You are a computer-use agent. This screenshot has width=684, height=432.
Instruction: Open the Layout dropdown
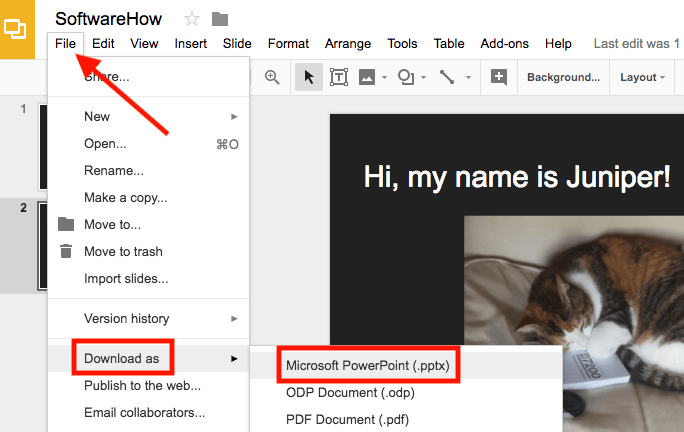tap(642, 77)
